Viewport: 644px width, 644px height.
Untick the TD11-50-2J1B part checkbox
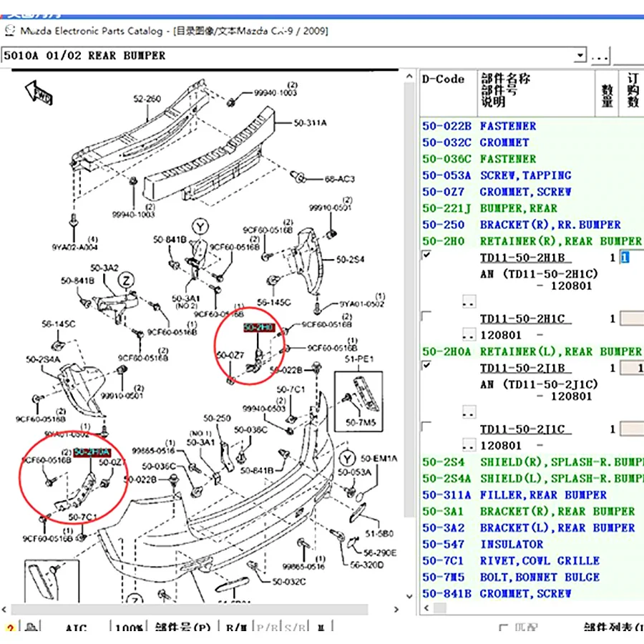[426, 365]
